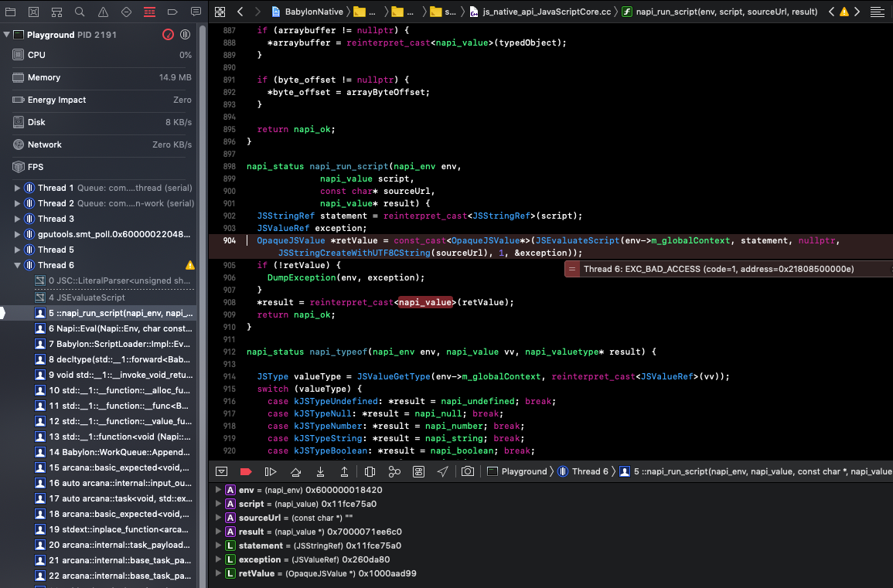Expand Thread 3
893x588 pixels.
[x=17, y=219]
